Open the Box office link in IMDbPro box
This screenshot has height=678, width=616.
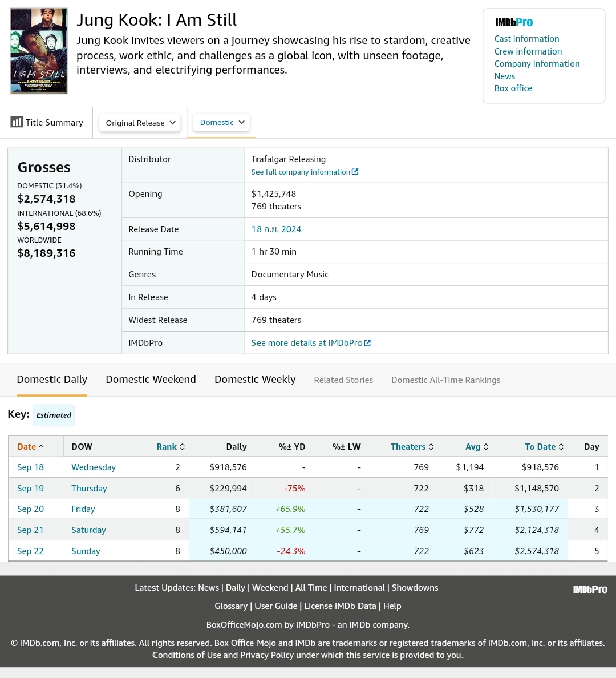point(513,88)
